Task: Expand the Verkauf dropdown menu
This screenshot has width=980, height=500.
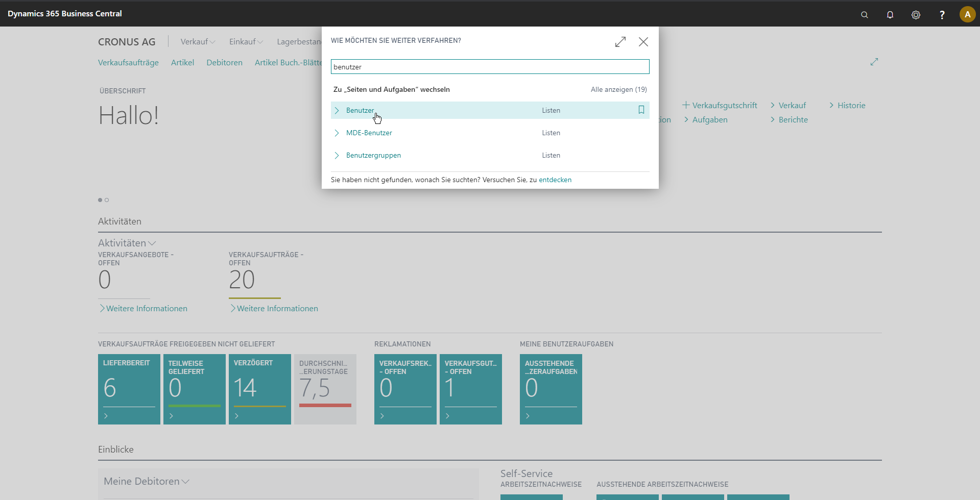Action: click(x=198, y=42)
